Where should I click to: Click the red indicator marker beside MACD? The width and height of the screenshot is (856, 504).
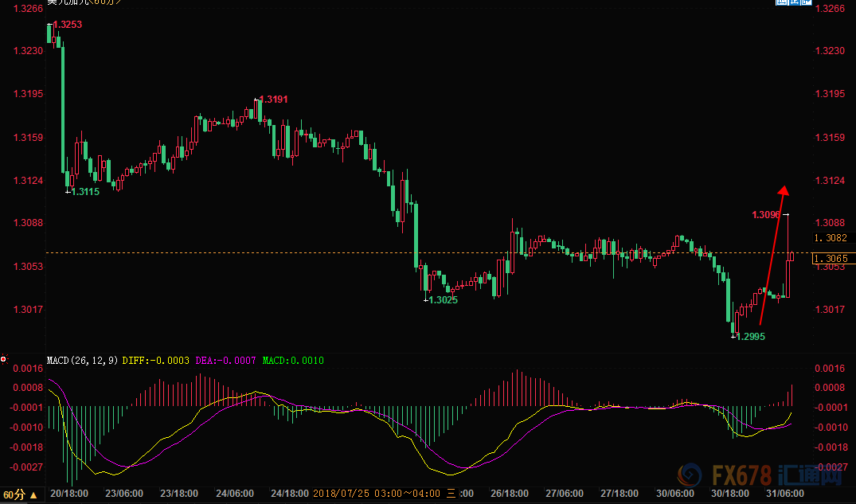[3, 359]
